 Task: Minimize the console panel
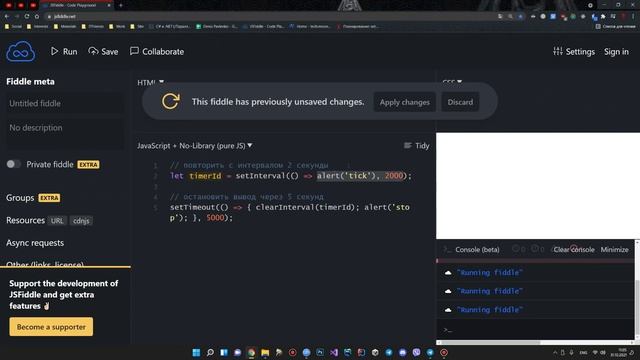(x=614, y=249)
